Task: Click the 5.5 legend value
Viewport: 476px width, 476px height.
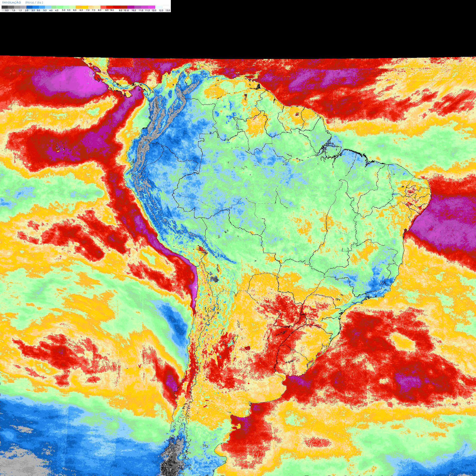Action: coord(69,10)
